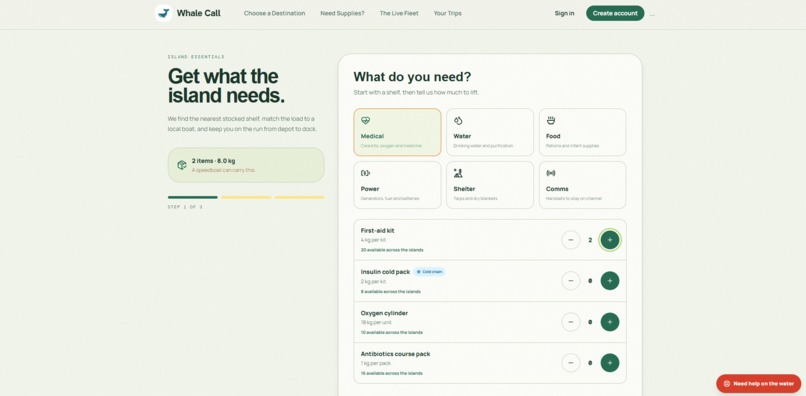Click Create account button
The height and width of the screenshot is (396, 806).
(615, 13)
